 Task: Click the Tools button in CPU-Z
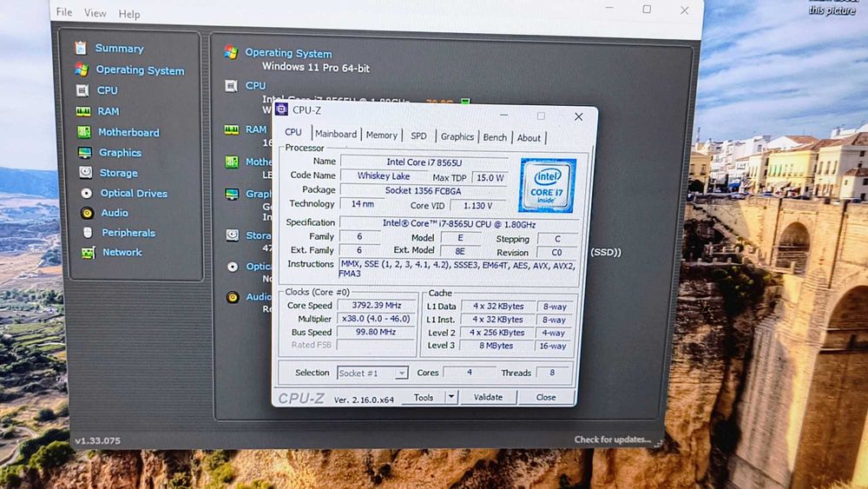[424, 397]
